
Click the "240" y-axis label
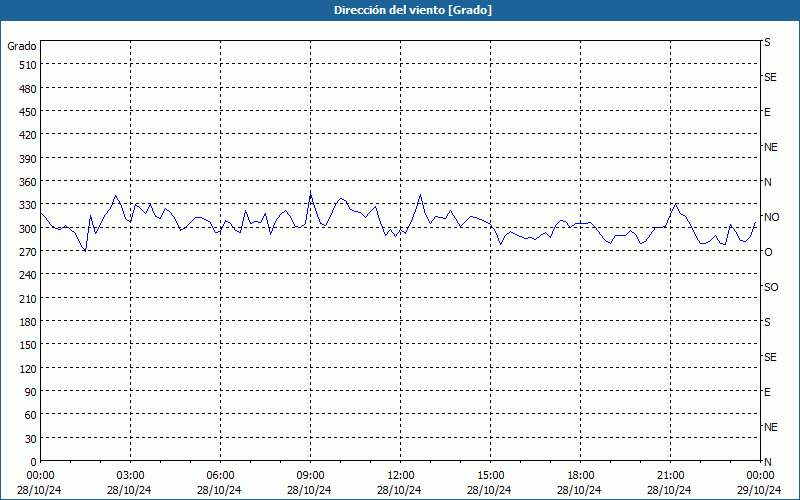tap(28, 276)
